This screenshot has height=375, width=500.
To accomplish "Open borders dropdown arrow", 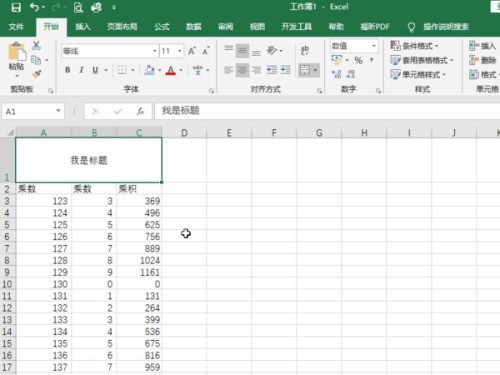I will pyautogui.click(x=133, y=70).
